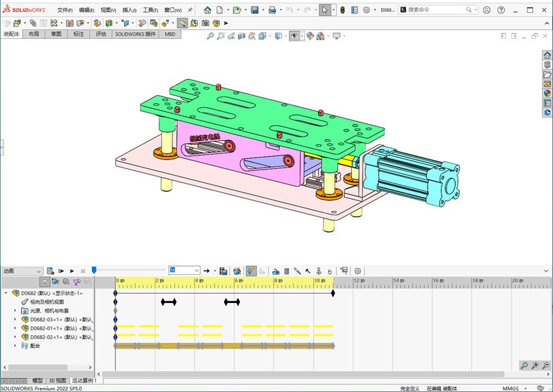
Task: Create a new document with New icon
Action: coord(220,10)
